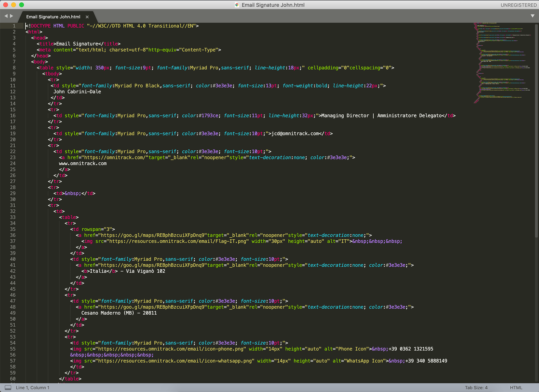Open the Tab Size: 4 indentation menu
The height and width of the screenshot is (392, 539).
coord(476,388)
